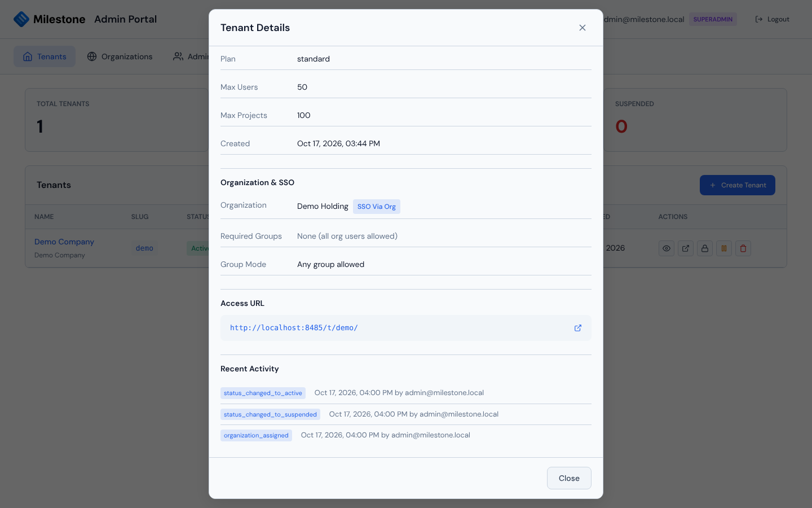The height and width of the screenshot is (508, 812).
Task: Open Demo Company tenant external link icon
Action: [x=686, y=248]
